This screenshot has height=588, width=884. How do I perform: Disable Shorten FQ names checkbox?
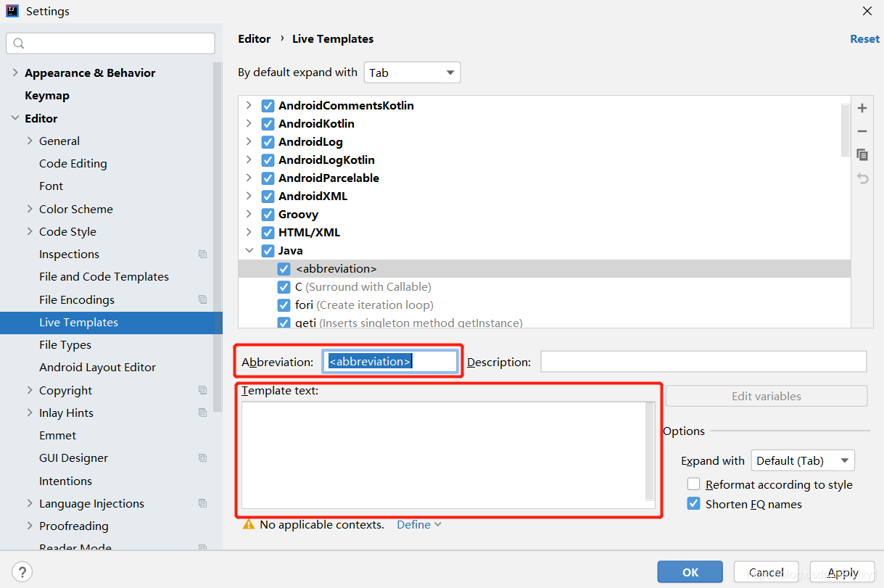tap(694, 504)
